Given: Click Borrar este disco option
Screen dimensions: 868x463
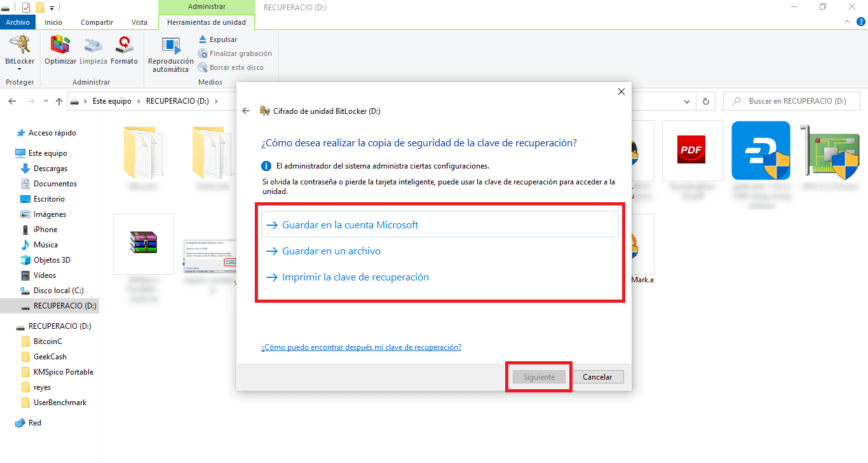Looking at the screenshot, I should [231, 67].
